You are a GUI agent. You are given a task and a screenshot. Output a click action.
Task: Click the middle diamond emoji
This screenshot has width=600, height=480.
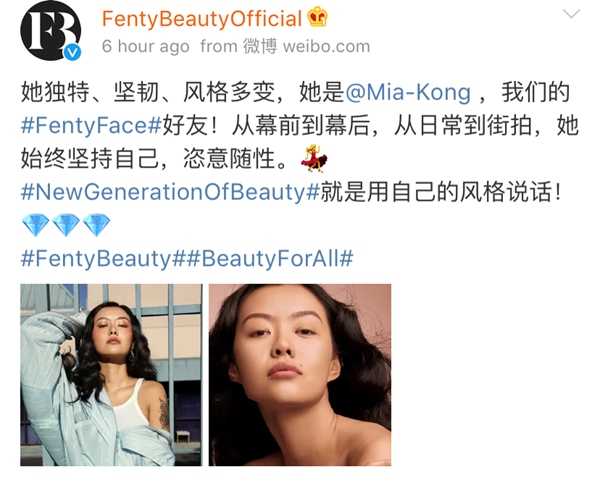[x=66, y=225]
